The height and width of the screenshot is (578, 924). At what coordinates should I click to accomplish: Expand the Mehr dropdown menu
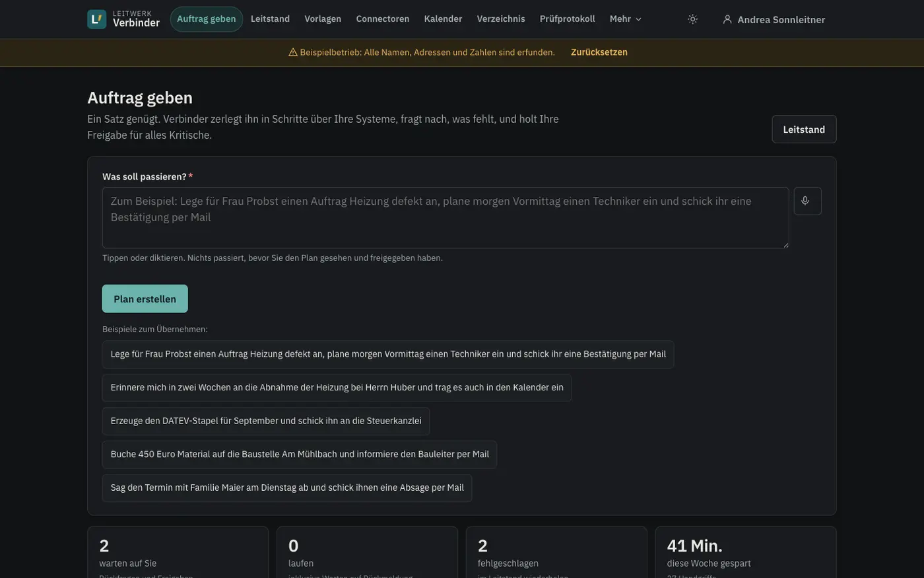[626, 19]
